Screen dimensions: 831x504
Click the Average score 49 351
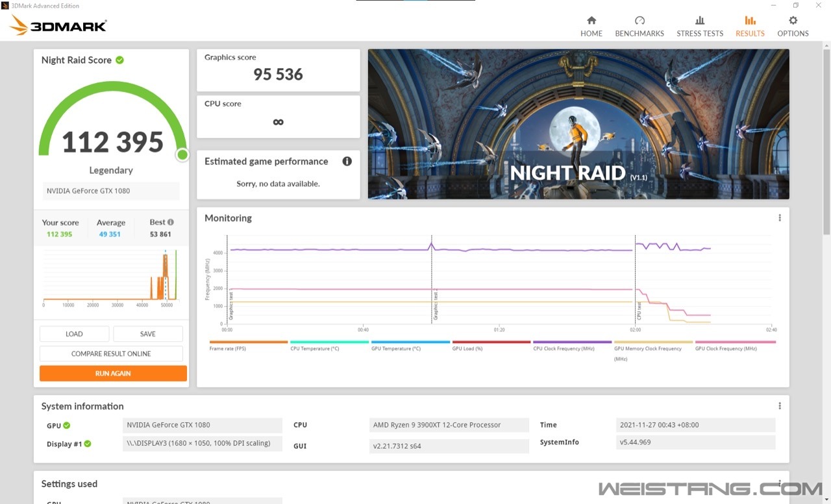coord(110,234)
